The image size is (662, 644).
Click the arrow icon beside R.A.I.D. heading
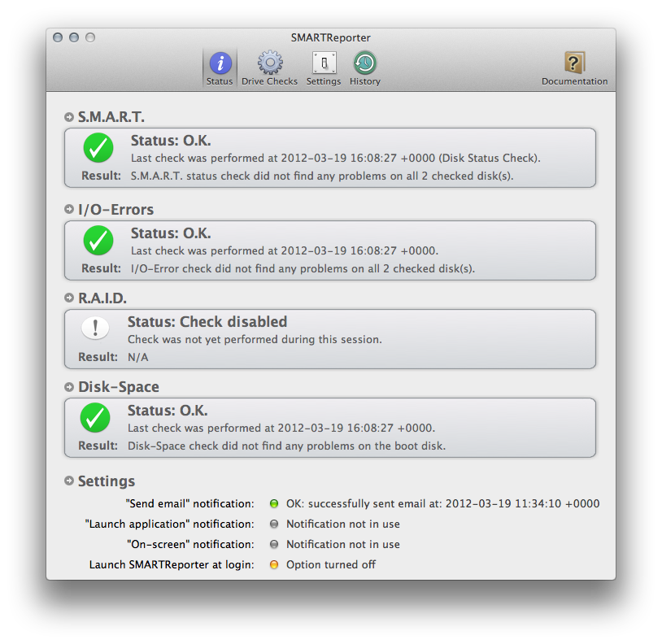coord(69,298)
